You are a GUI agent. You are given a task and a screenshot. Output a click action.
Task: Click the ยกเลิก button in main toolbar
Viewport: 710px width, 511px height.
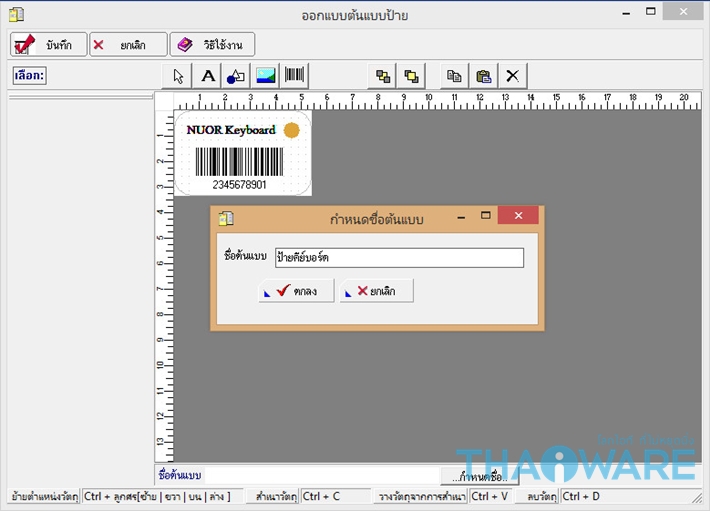click(128, 44)
